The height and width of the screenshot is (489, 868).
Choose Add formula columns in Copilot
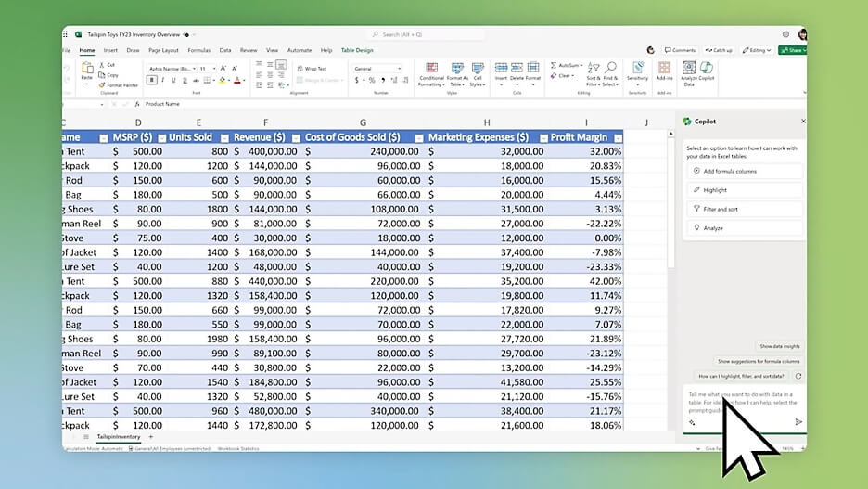744,171
